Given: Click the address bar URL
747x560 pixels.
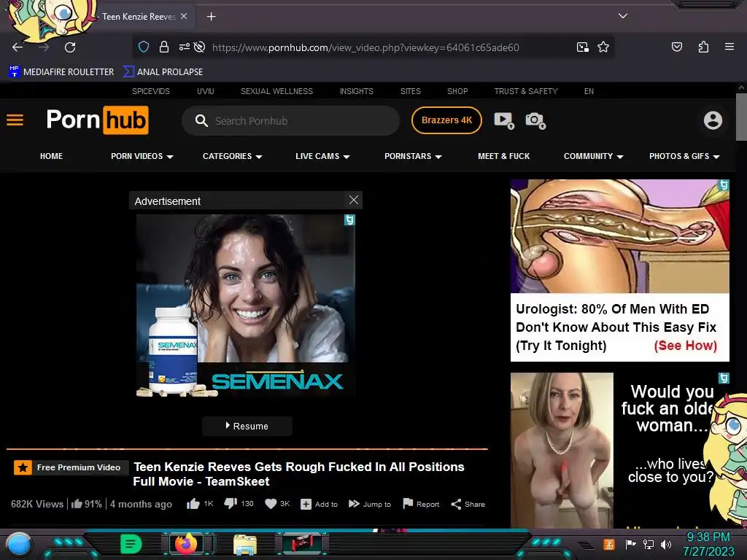Looking at the screenshot, I should 365,47.
